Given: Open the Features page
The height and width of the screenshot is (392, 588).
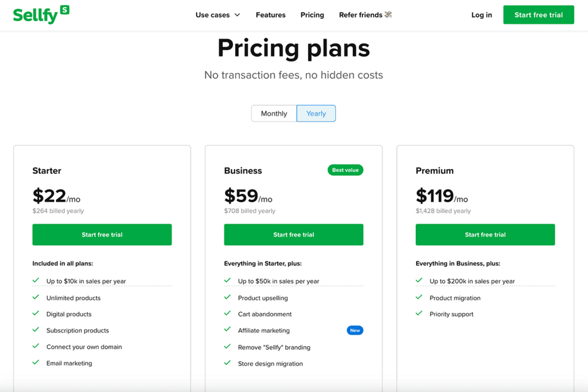Looking at the screenshot, I should pos(270,15).
